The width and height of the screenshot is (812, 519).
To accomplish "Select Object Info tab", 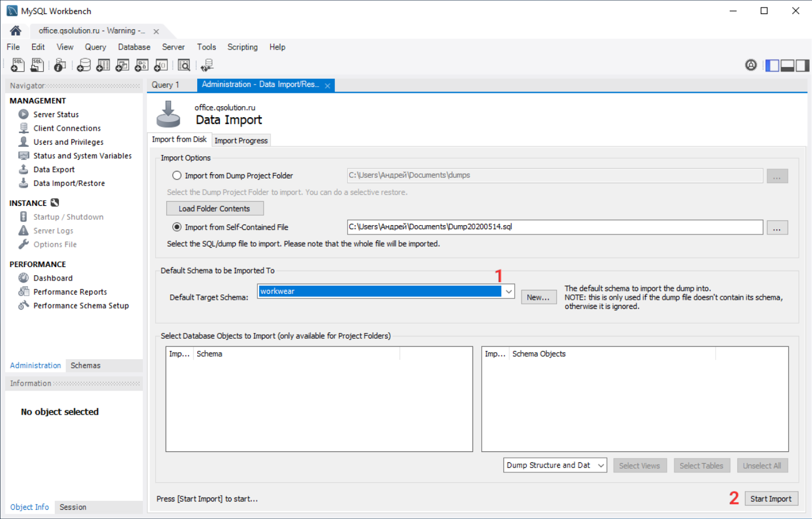I will coord(30,507).
